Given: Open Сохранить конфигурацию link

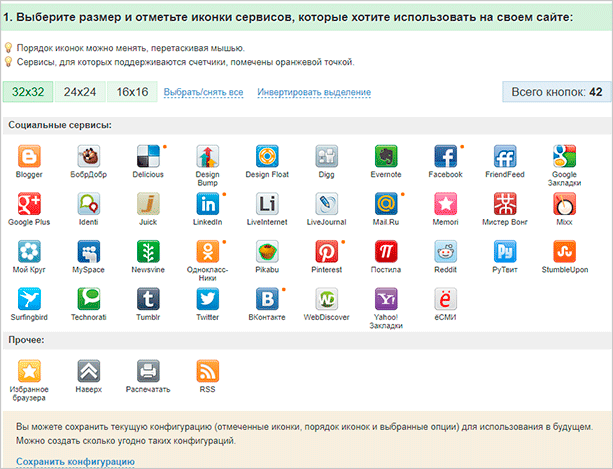Looking at the screenshot, I should (x=75, y=462).
